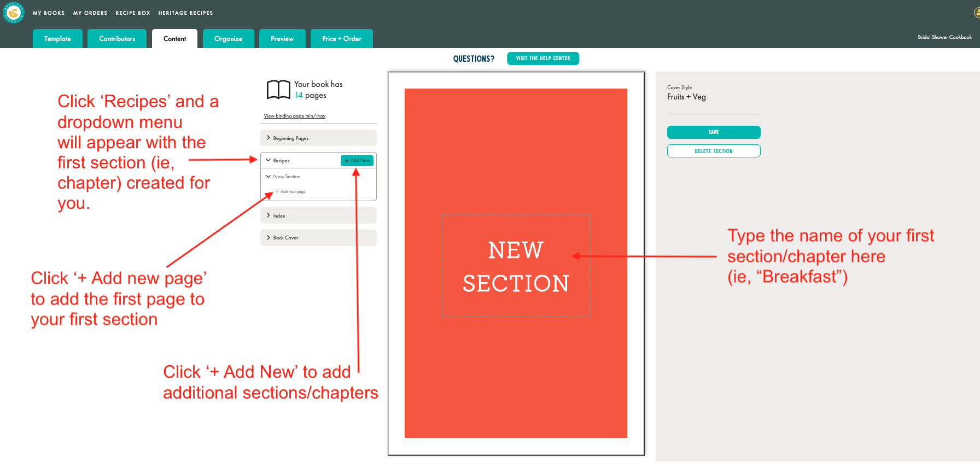Viewport: 980px width, 469px height.
Task: Open My Books in top navigation
Action: coord(49,13)
